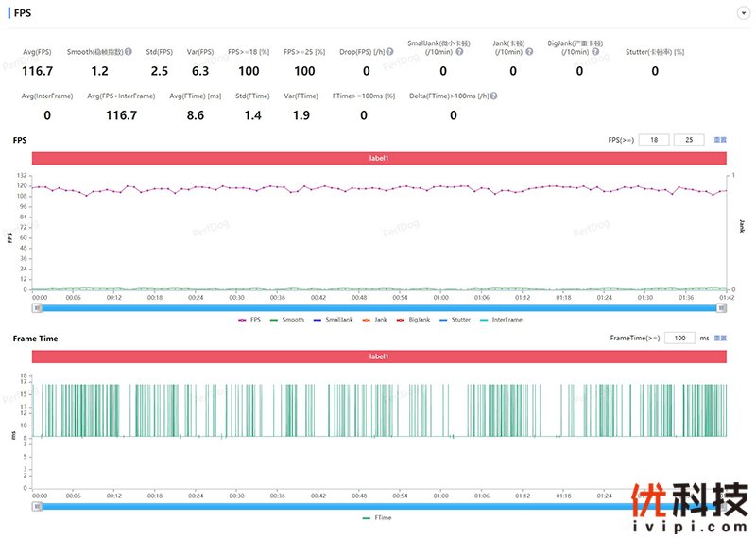Click the reset link beside FrameTime threshold
This screenshot has width=756, height=539.
[x=720, y=338]
